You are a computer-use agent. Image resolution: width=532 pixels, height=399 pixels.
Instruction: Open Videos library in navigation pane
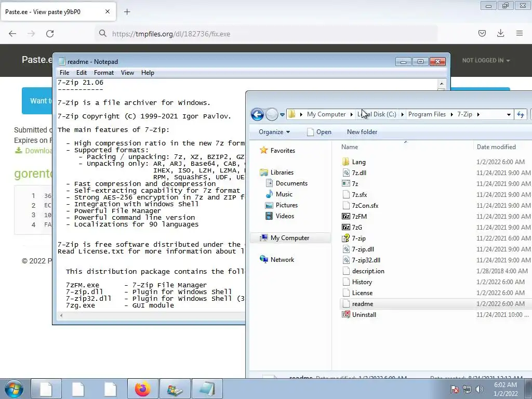tap(285, 216)
